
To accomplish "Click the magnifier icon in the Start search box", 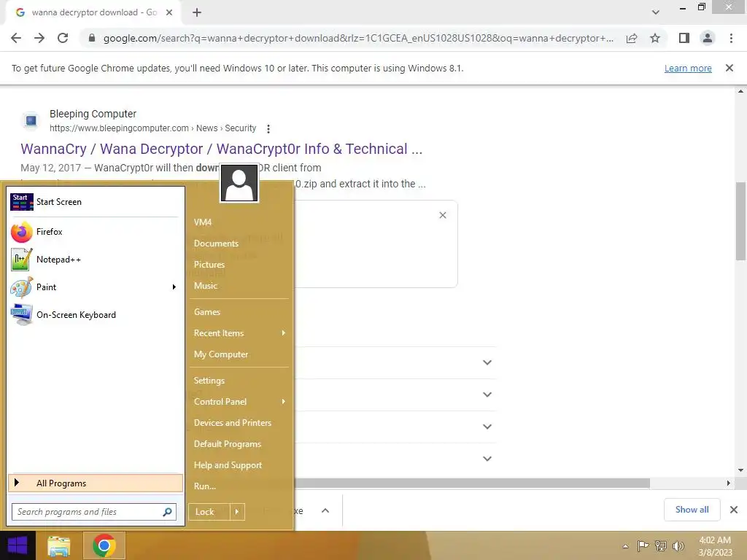I will click(x=167, y=512).
